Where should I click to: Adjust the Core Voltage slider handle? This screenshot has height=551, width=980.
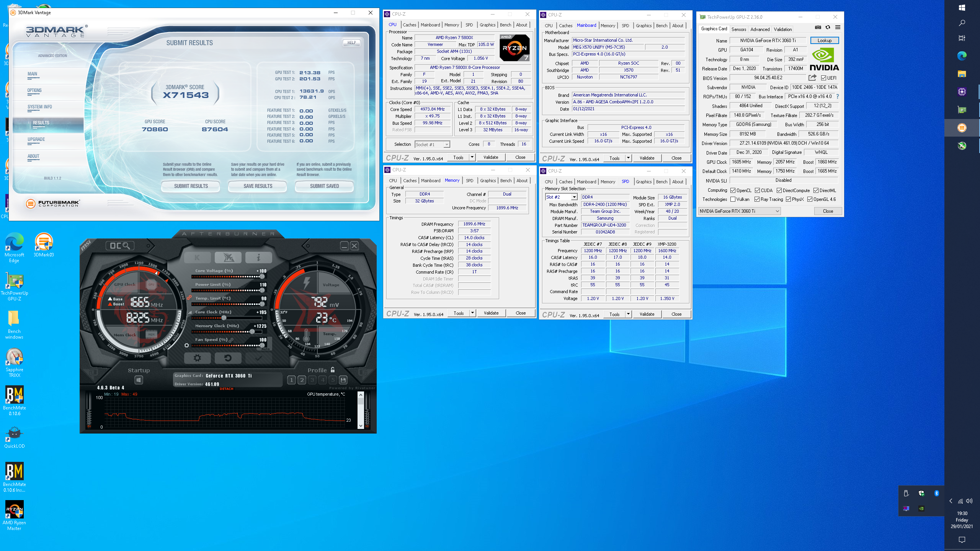(262, 277)
